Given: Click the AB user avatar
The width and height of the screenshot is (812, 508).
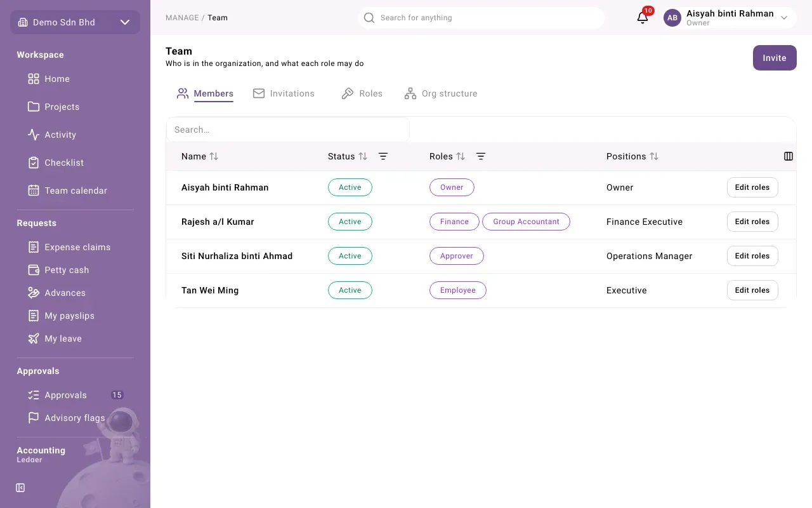Looking at the screenshot, I should point(672,18).
